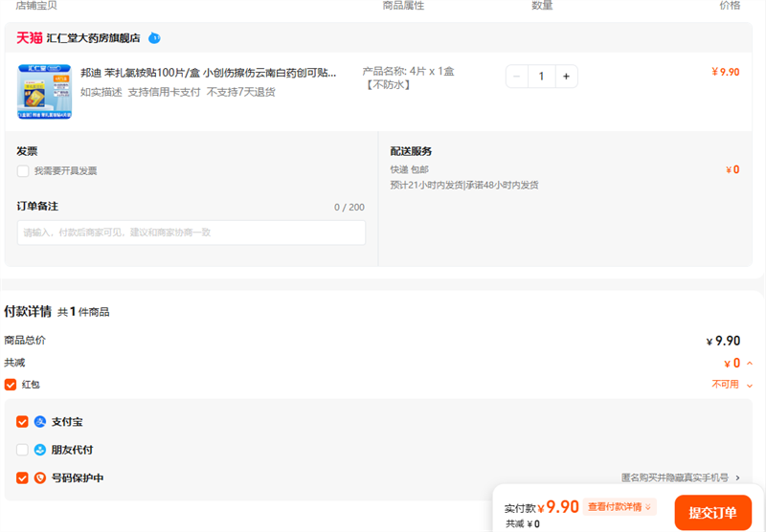Click the blue chat icon beside store name
Viewport: 766px width, 532px height.
[154, 38]
